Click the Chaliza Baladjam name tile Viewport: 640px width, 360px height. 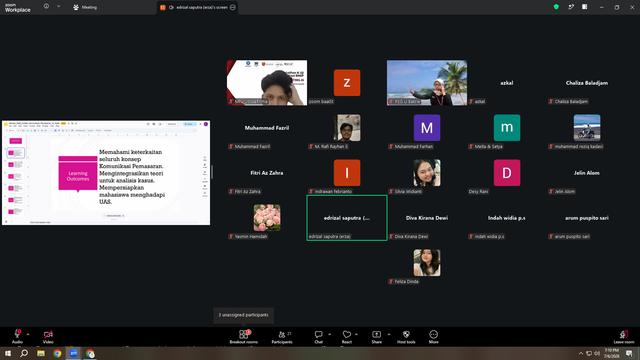(x=587, y=83)
